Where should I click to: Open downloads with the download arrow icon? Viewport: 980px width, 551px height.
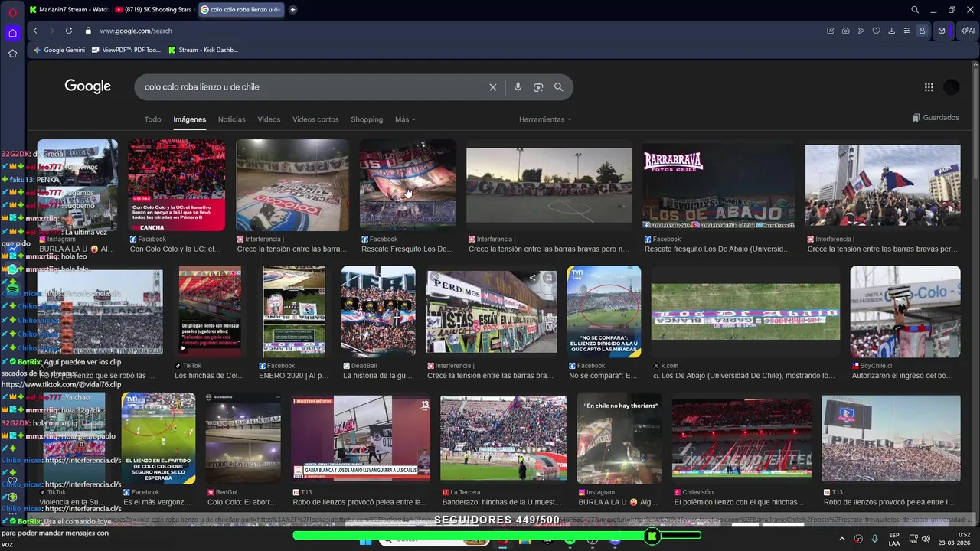click(x=891, y=31)
